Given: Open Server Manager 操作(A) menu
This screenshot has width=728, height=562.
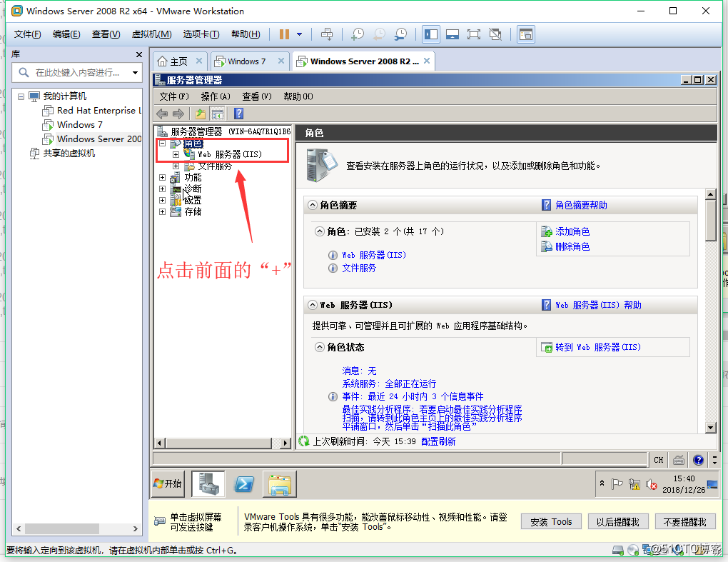Looking at the screenshot, I should [216, 96].
